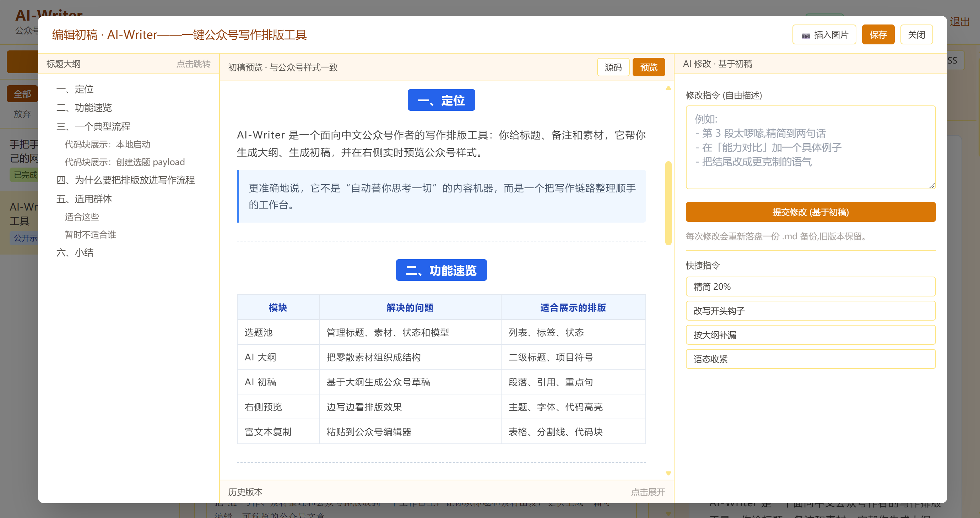Click 退出 logout link in background page
The height and width of the screenshot is (518, 980).
959,22
